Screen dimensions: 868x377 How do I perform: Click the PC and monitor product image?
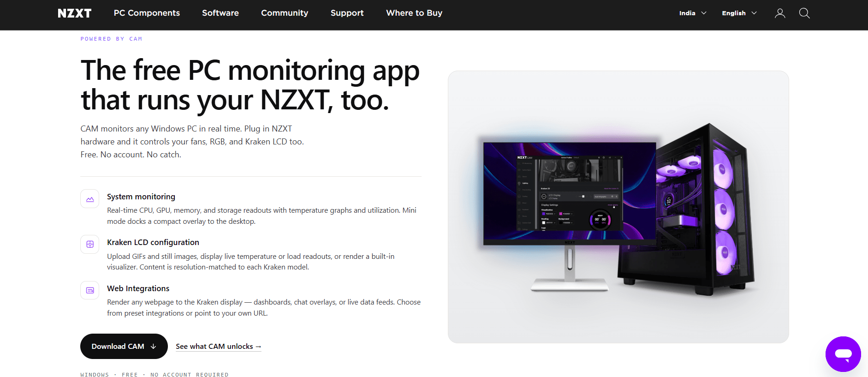pyautogui.click(x=618, y=207)
